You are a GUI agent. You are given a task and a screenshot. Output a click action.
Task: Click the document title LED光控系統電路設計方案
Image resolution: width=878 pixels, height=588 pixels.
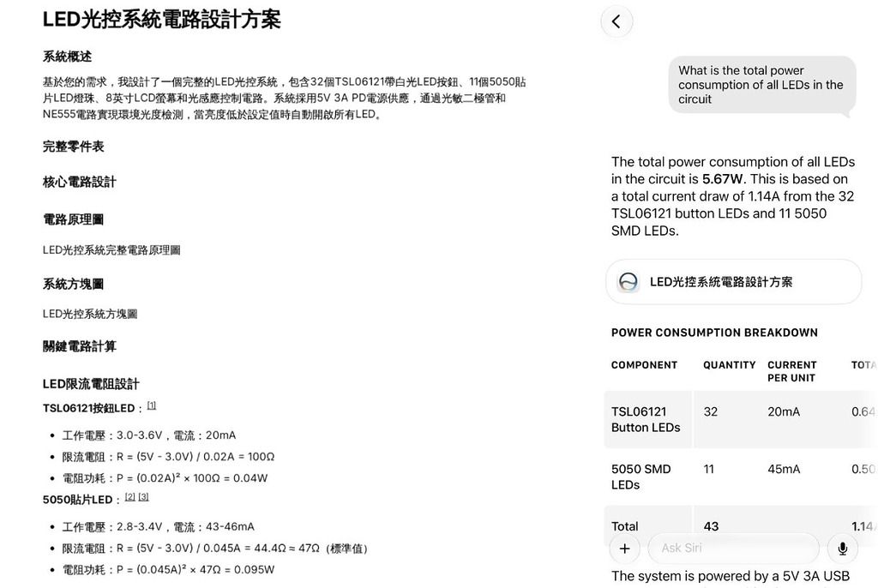click(x=162, y=20)
